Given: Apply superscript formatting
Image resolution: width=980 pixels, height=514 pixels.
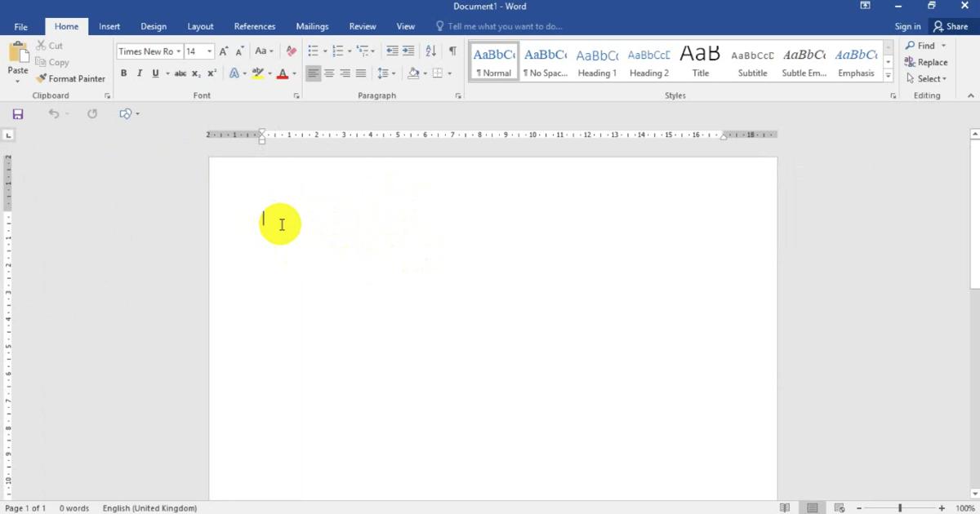Looking at the screenshot, I should [212, 73].
